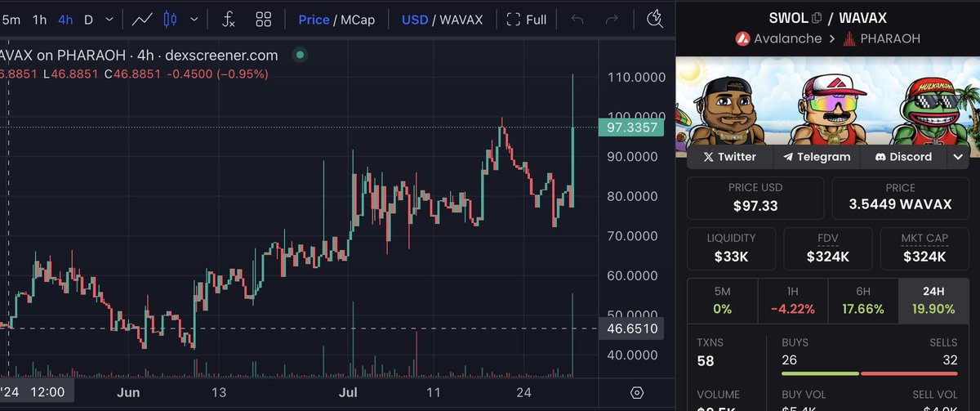This screenshot has height=411, width=980.
Task: Click the LIQUIDITY $33K box
Action: point(732,248)
